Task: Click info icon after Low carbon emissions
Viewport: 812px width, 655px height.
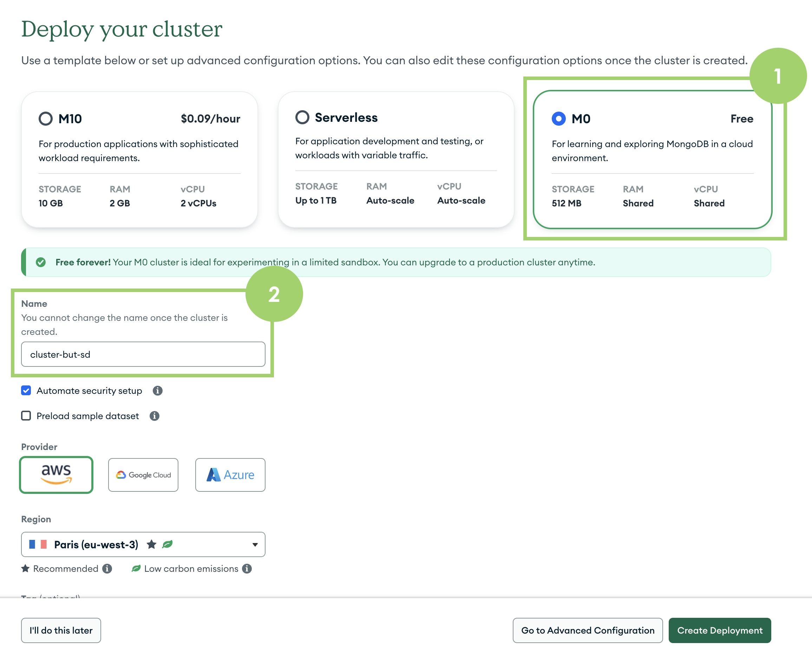Action: click(x=247, y=569)
